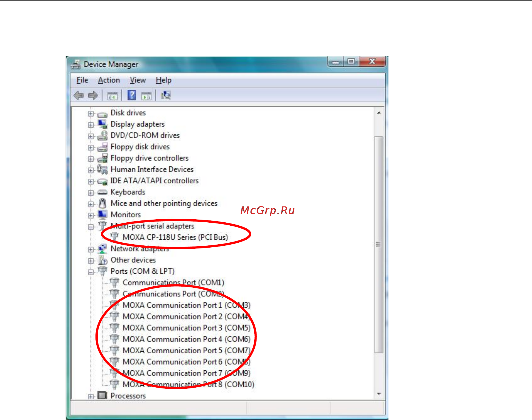Open the Action menu

pyautogui.click(x=109, y=80)
